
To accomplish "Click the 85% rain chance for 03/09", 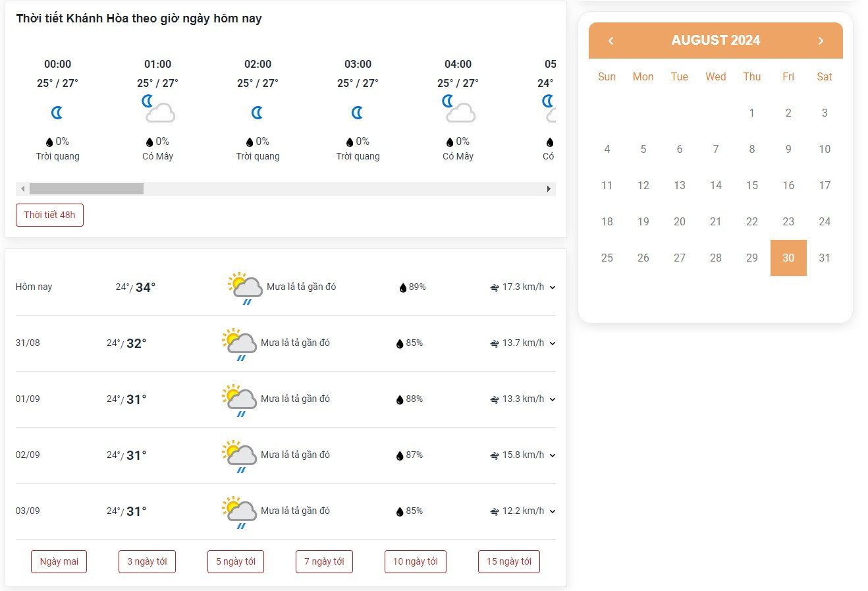I will 414,511.
